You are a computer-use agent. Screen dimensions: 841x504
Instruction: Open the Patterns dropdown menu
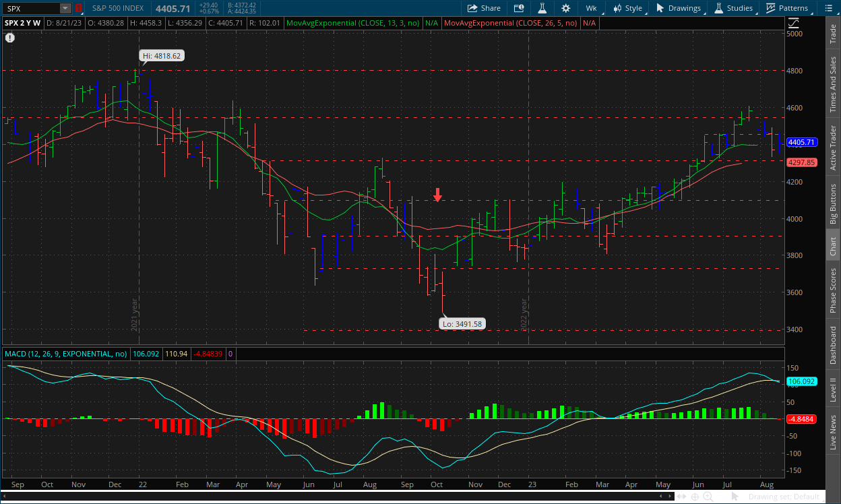click(x=786, y=8)
